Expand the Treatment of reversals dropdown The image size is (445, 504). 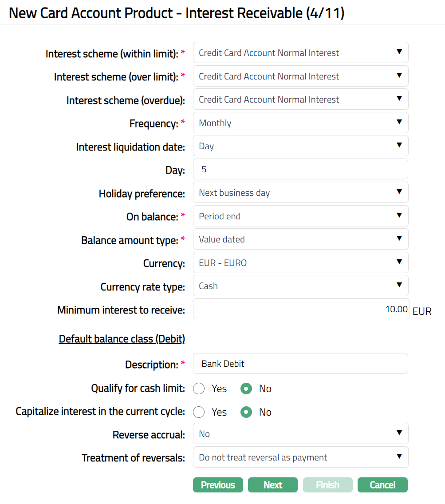point(300,457)
